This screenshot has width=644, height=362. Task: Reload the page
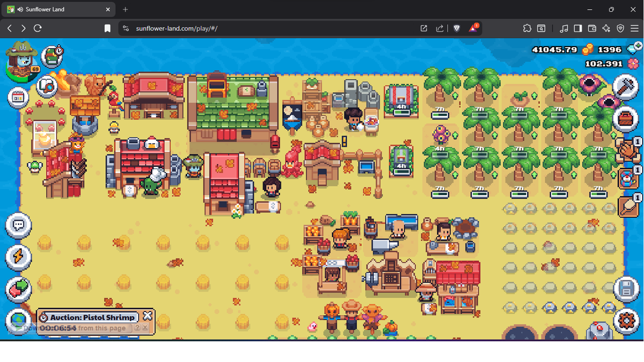tap(38, 28)
